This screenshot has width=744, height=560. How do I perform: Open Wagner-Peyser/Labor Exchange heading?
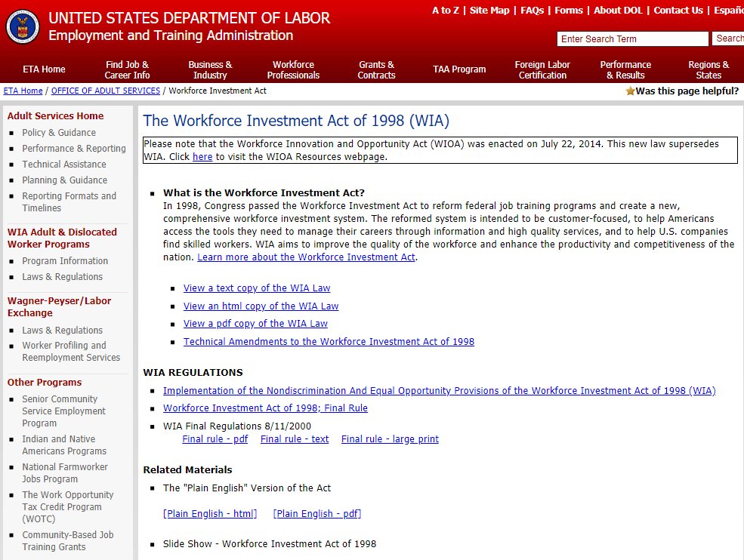[59, 306]
